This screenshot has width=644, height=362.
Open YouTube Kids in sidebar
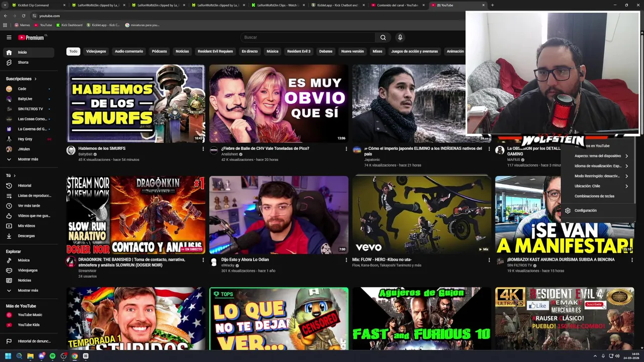pyautogui.click(x=29, y=325)
